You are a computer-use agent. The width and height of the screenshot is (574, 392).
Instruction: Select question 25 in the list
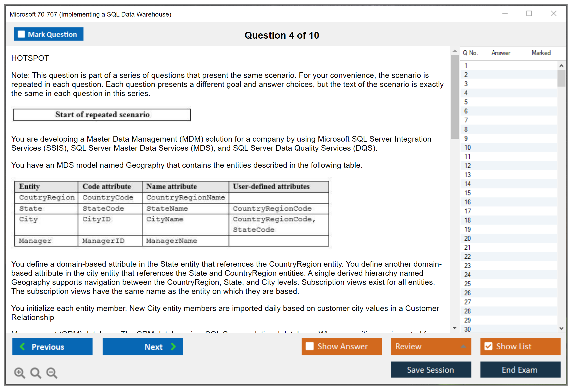(x=467, y=284)
